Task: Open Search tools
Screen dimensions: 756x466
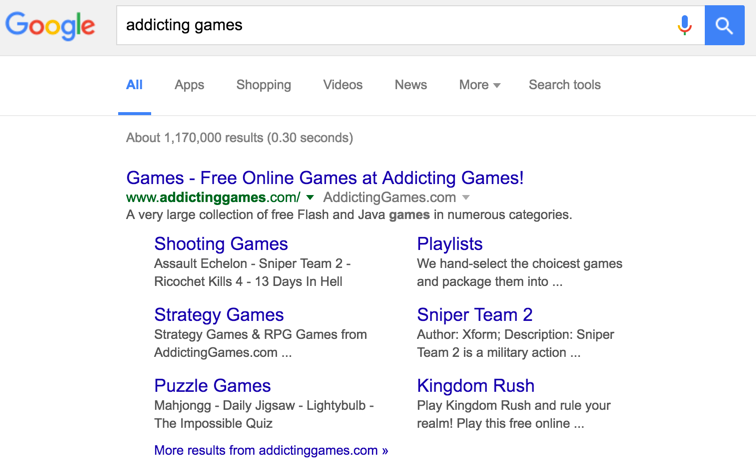Action: 564,85
